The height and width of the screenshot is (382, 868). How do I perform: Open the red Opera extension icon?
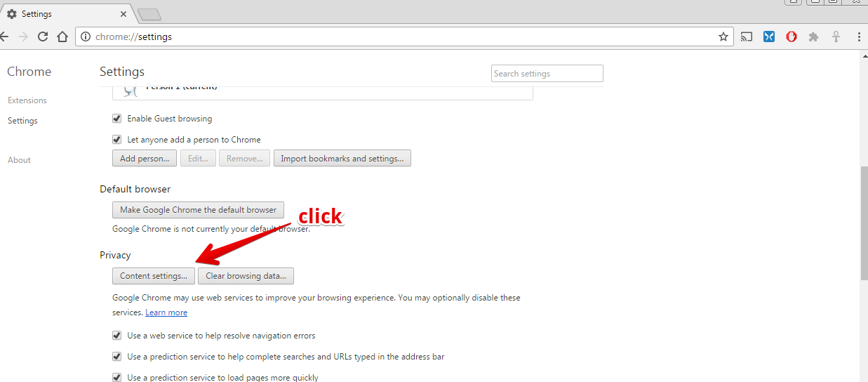[792, 37]
